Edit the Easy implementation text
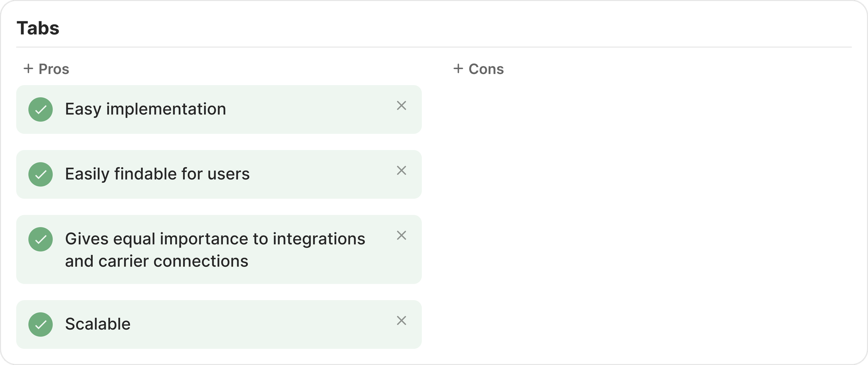Viewport: 868px width, 365px height. click(x=145, y=109)
